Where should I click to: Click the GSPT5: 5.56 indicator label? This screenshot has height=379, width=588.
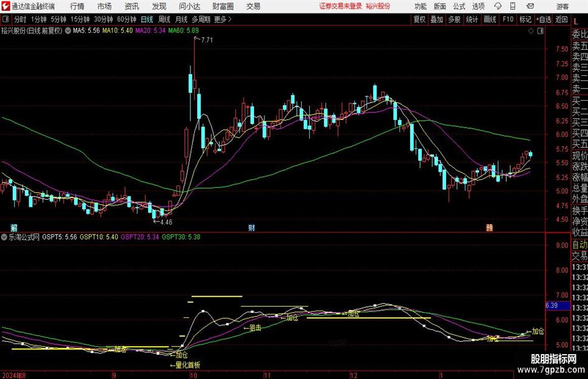(59, 237)
